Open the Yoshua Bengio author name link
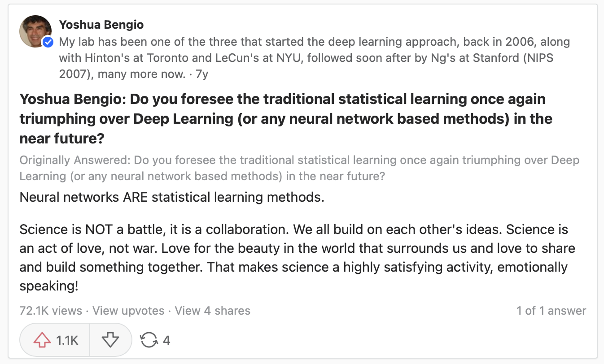 tap(101, 24)
